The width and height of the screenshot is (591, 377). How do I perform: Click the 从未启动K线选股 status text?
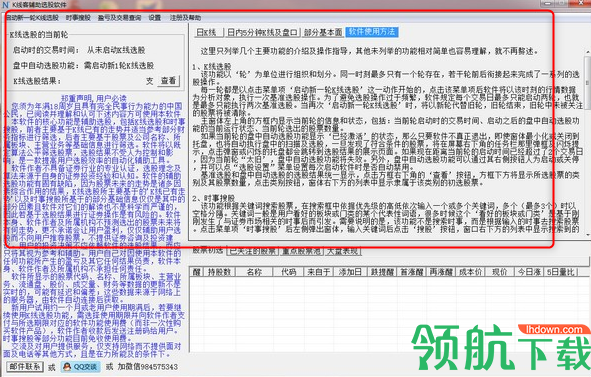point(116,50)
